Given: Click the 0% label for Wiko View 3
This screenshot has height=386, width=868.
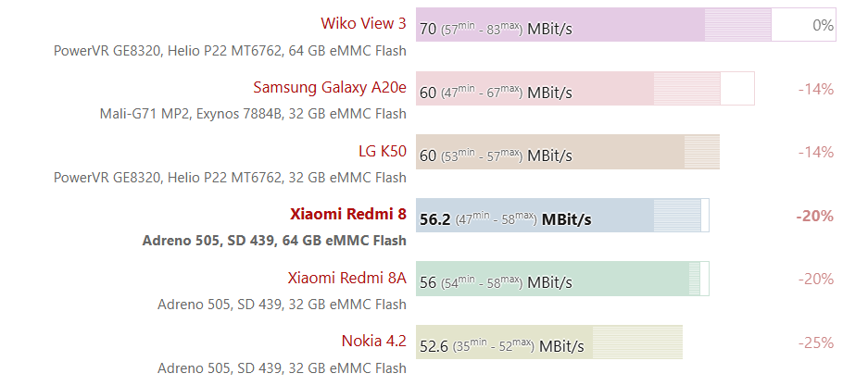Looking at the screenshot, I should pyautogui.click(x=823, y=25).
